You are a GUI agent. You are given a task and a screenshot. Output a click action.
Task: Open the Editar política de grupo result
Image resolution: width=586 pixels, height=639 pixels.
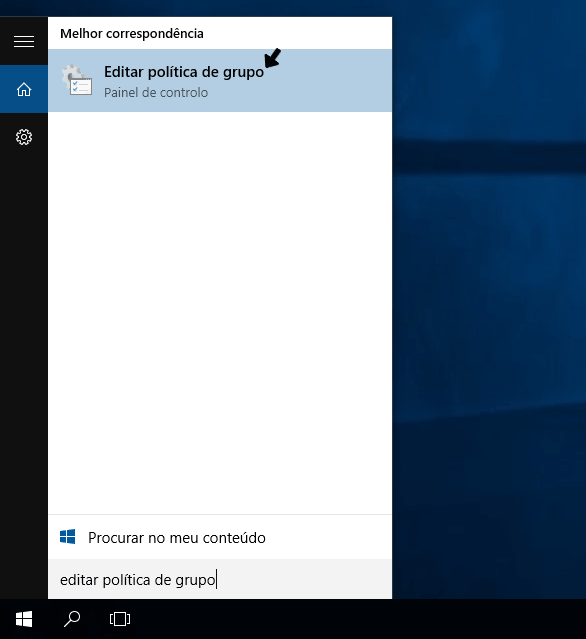[220, 80]
